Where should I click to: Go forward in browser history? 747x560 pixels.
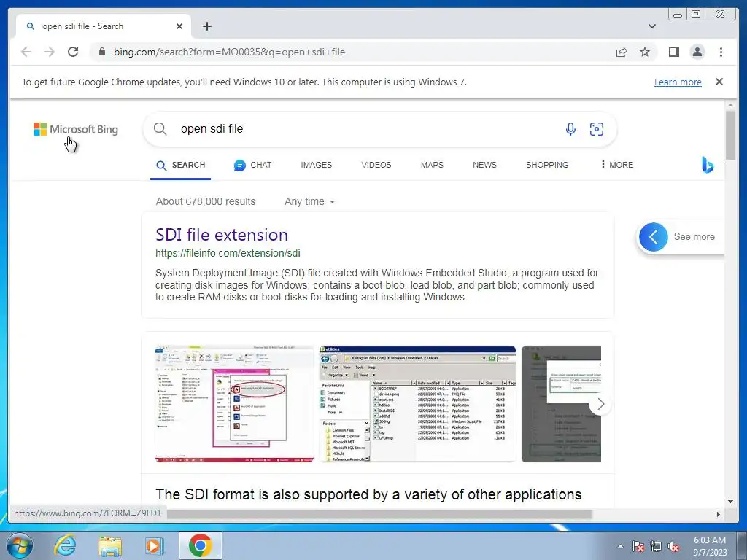pyautogui.click(x=50, y=52)
